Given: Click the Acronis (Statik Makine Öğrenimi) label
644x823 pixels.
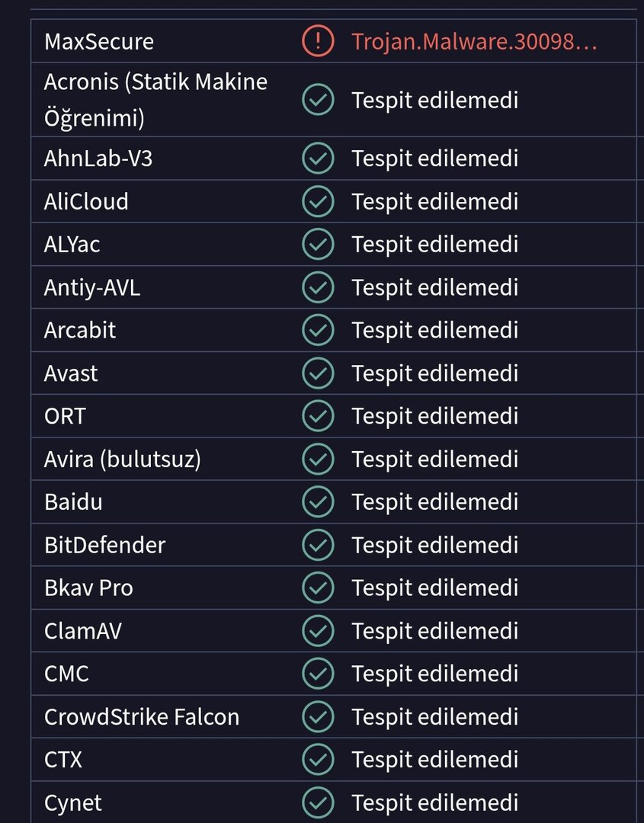Looking at the screenshot, I should point(155,100).
